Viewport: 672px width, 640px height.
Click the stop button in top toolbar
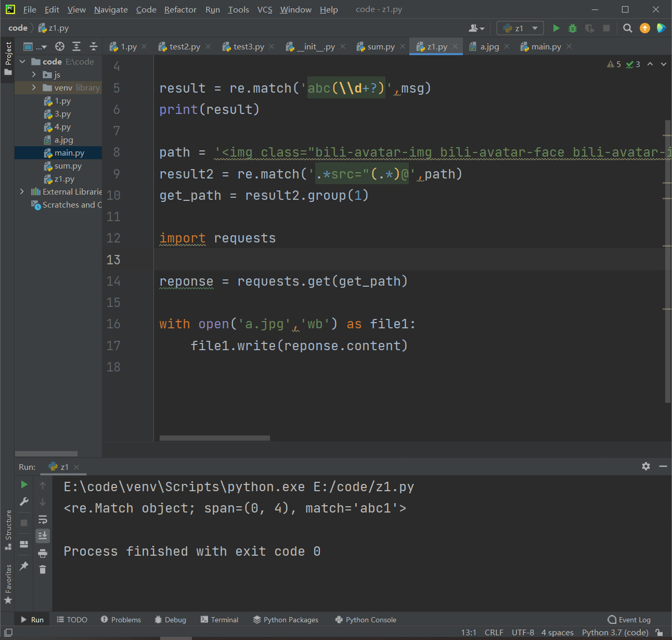(606, 28)
